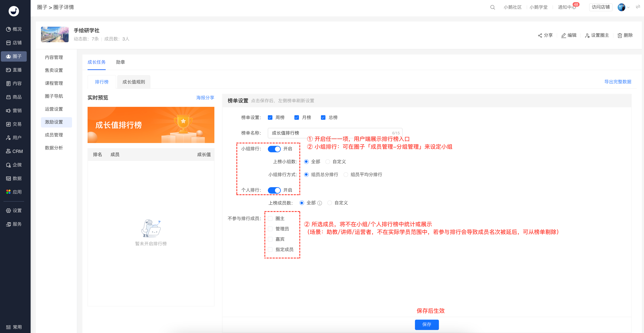The image size is (644, 333).
Task: Switch to 勋章 tab
Action: [121, 62]
